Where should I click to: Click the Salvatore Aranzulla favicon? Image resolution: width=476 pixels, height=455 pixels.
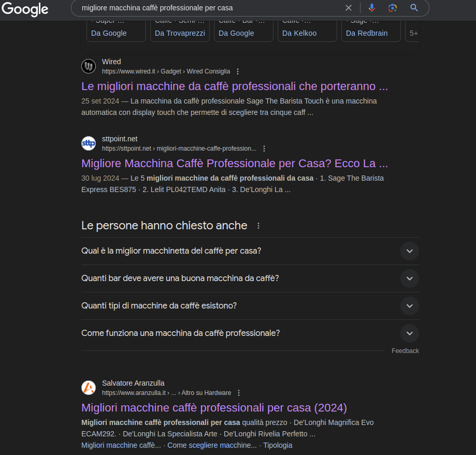point(89,388)
